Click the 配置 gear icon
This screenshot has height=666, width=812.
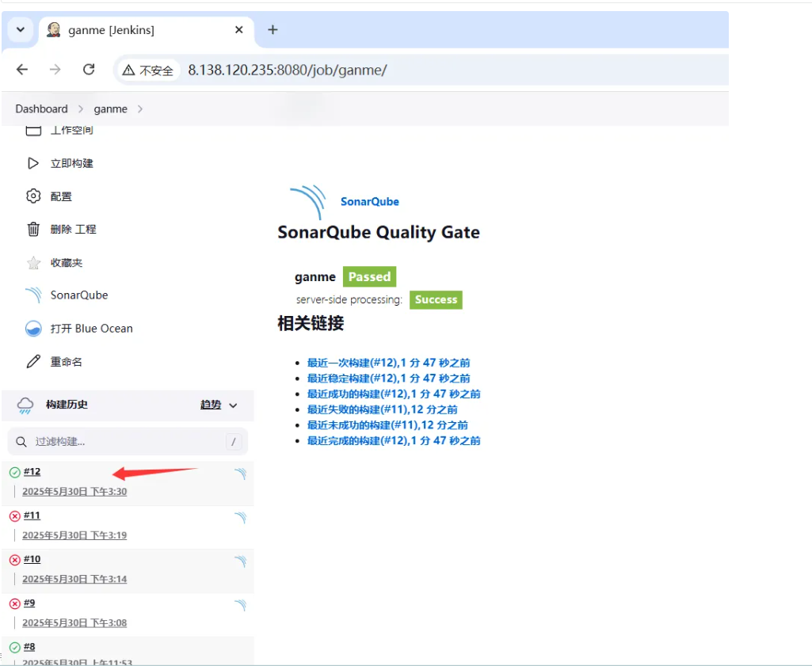[33, 196]
